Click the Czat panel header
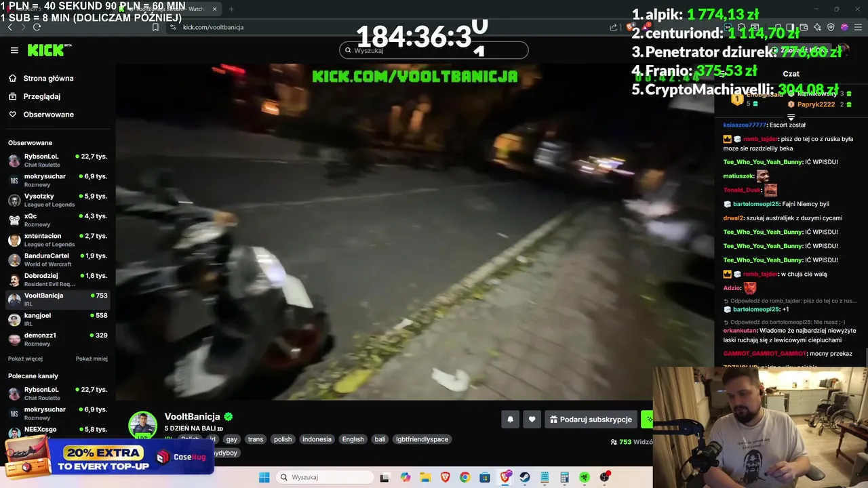868x488 pixels. (x=791, y=74)
